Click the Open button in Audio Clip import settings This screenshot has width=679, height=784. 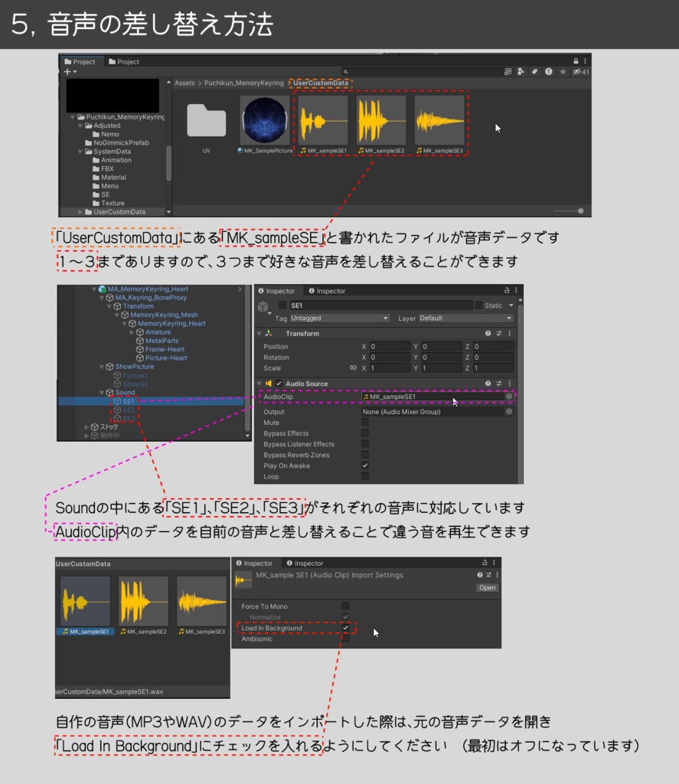[x=488, y=588]
